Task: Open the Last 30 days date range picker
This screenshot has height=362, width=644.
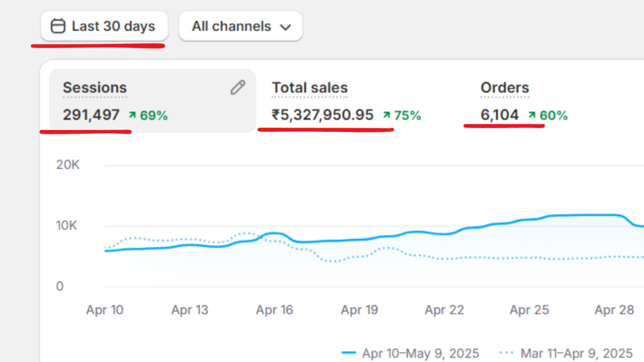Action: [104, 26]
